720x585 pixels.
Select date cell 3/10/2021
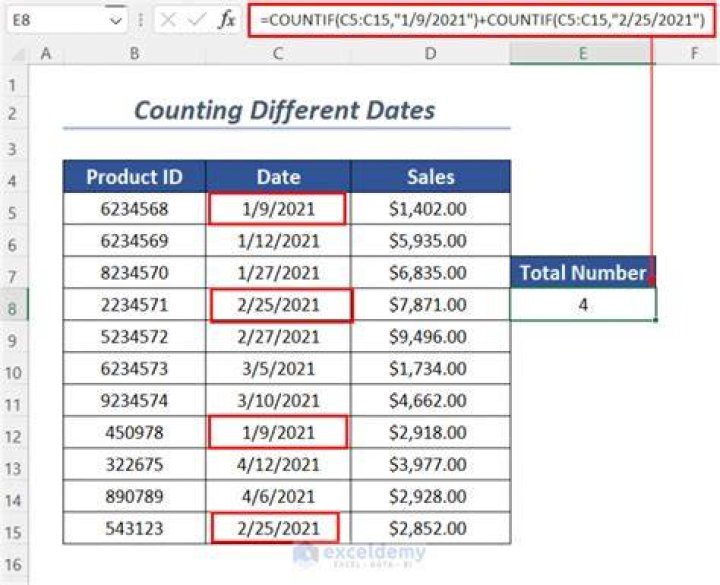278,400
